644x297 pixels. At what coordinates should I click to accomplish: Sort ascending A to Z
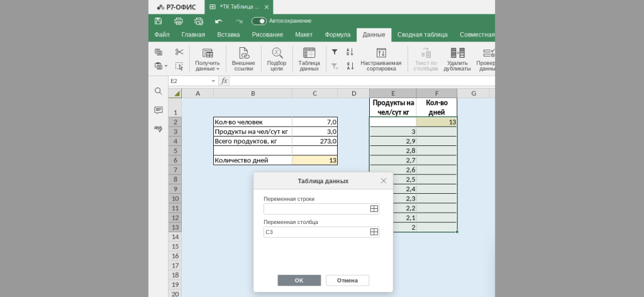[350, 52]
